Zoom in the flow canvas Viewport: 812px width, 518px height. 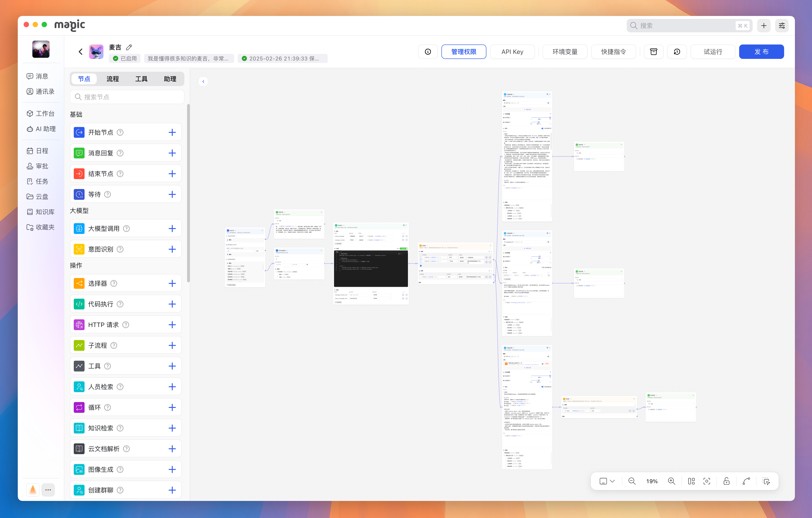(x=671, y=481)
